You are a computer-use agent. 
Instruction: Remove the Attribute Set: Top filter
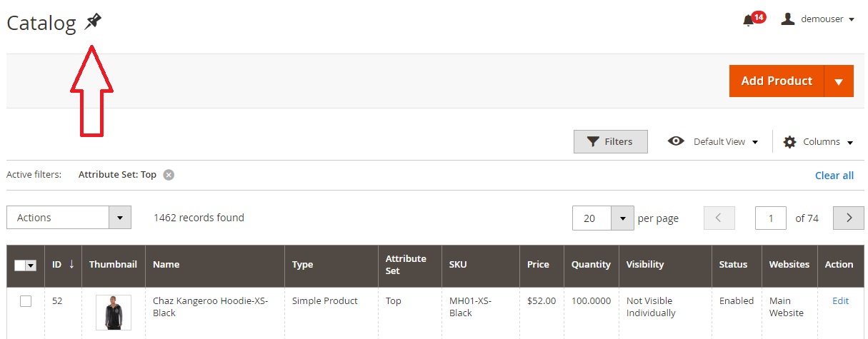(169, 174)
